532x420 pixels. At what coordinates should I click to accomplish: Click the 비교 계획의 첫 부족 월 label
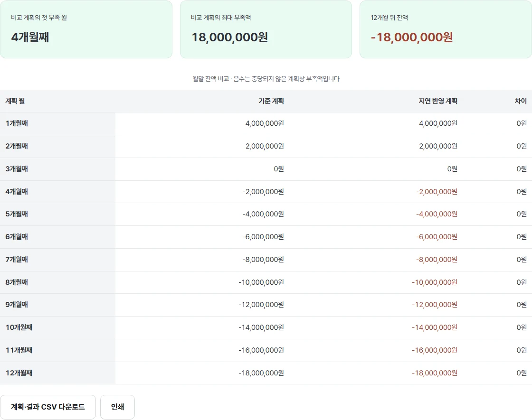click(x=39, y=18)
